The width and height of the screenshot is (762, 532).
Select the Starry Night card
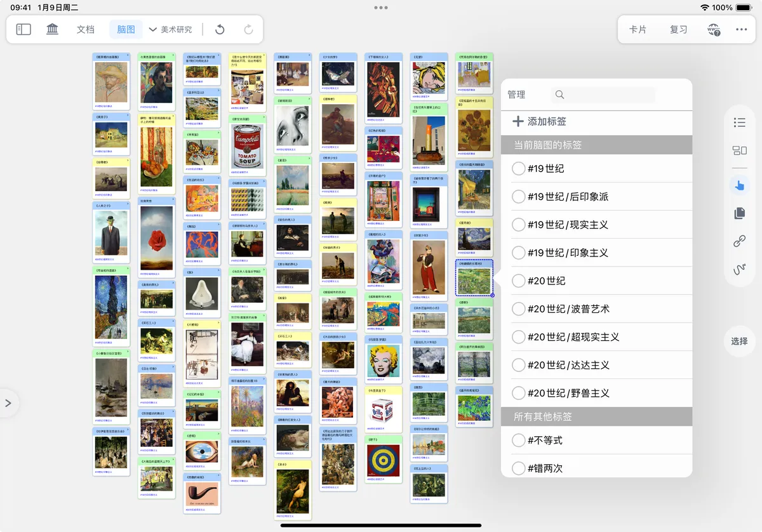tap(474, 237)
